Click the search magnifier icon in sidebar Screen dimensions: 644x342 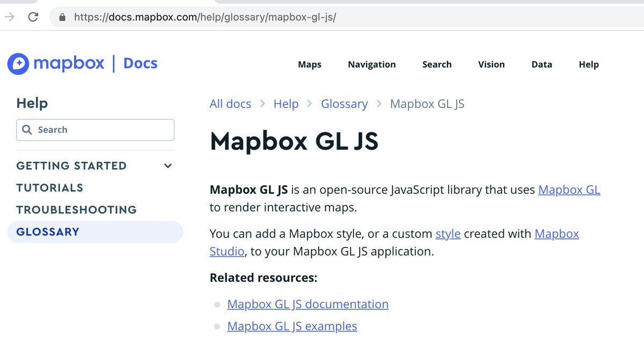[27, 130]
